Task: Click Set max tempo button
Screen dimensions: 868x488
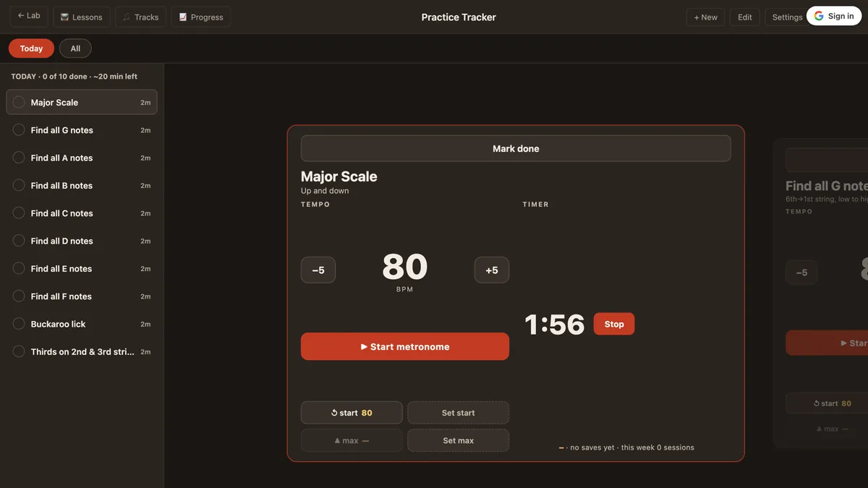Action: pyautogui.click(x=459, y=440)
